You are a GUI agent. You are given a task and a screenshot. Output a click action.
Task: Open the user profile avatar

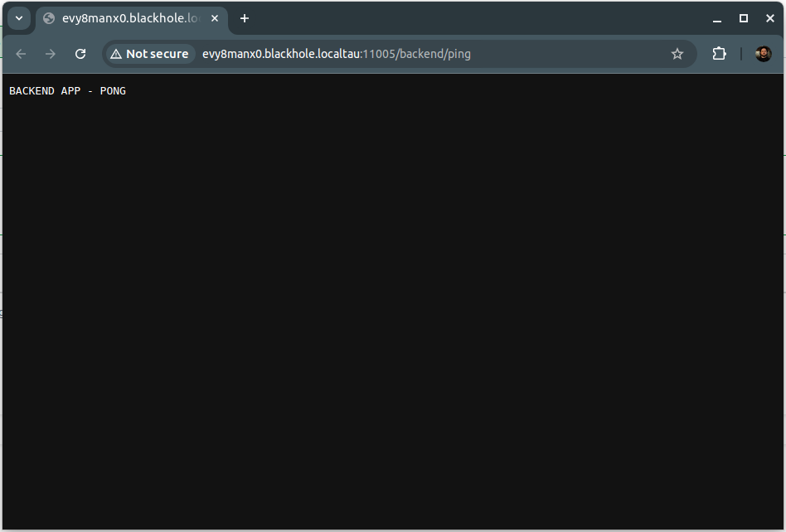click(x=763, y=54)
